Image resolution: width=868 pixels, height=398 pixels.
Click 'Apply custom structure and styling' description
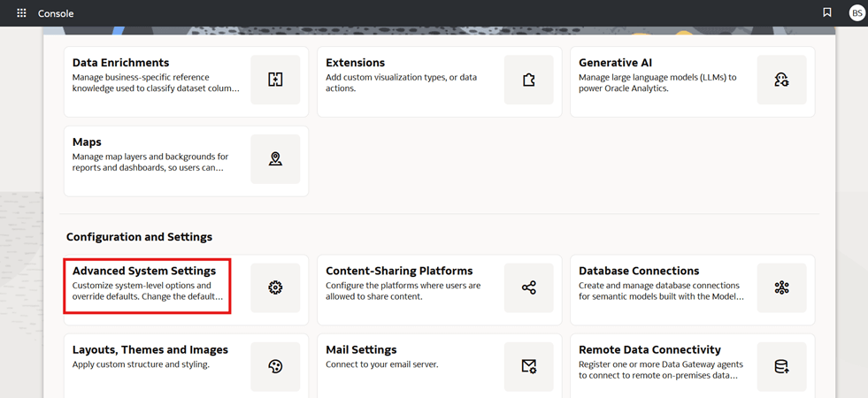pyautogui.click(x=142, y=364)
